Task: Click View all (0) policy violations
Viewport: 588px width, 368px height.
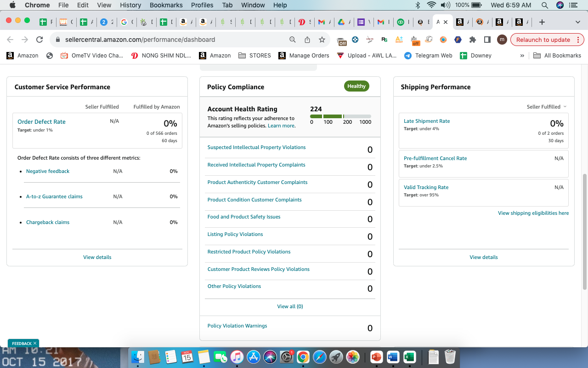Action: pyautogui.click(x=290, y=306)
